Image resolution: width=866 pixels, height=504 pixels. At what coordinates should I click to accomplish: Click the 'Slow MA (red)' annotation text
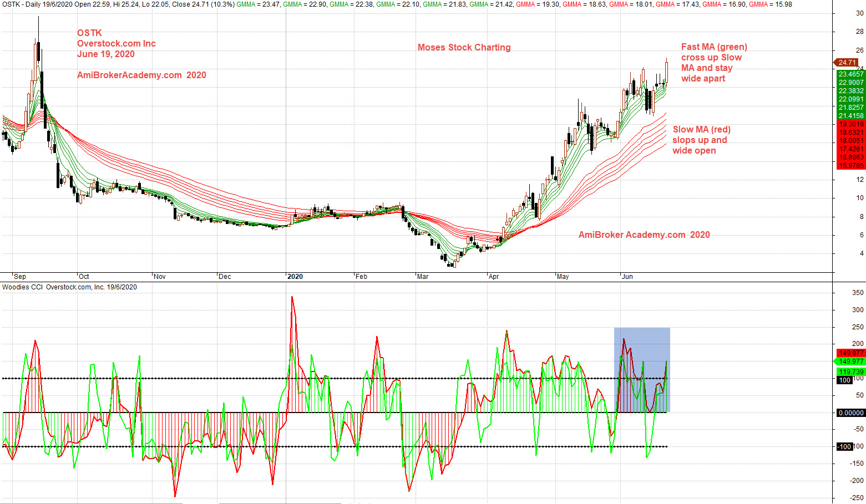click(702, 130)
